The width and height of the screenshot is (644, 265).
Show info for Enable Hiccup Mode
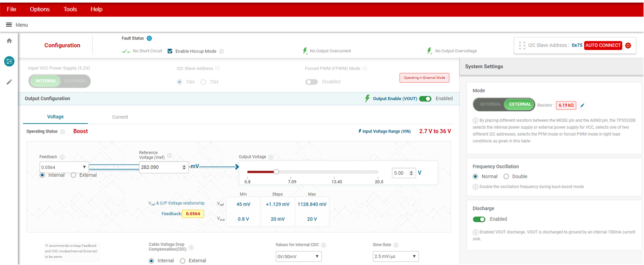click(222, 52)
